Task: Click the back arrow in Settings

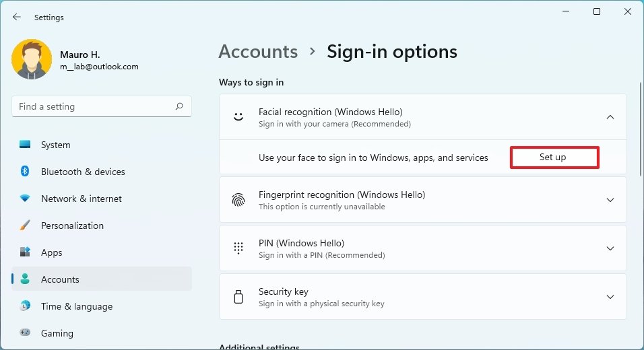Action: (16, 17)
